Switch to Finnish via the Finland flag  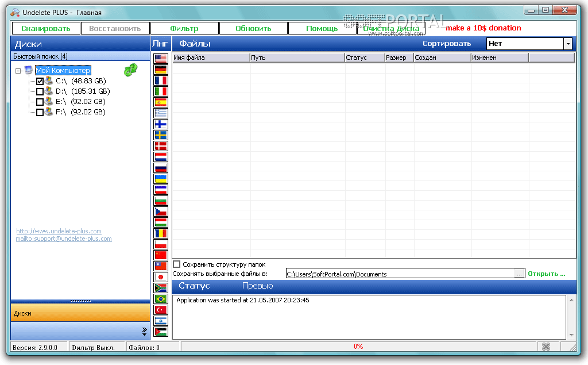click(161, 124)
